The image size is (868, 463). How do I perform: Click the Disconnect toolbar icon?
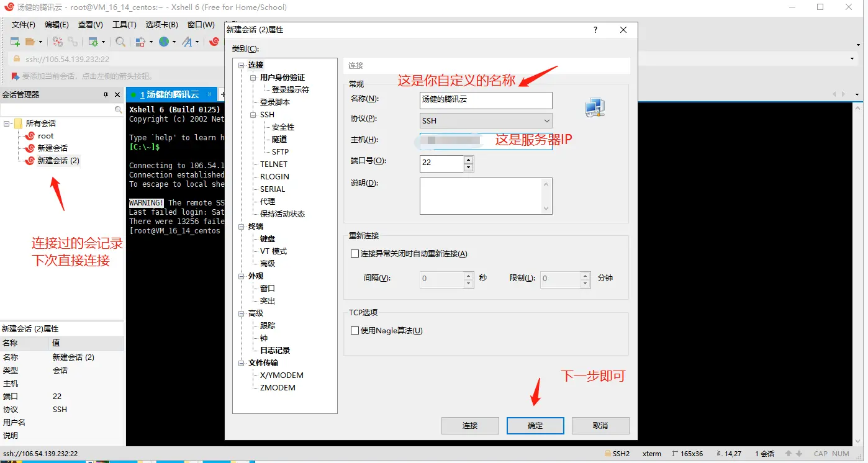[x=58, y=42]
